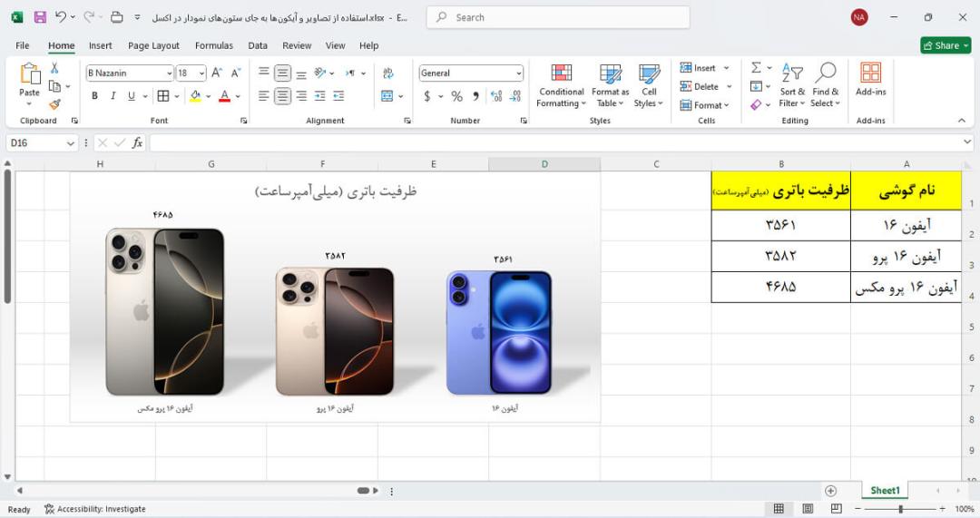Click the Save icon in title bar
The width and height of the screenshot is (980, 518).
pyautogui.click(x=40, y=17)
